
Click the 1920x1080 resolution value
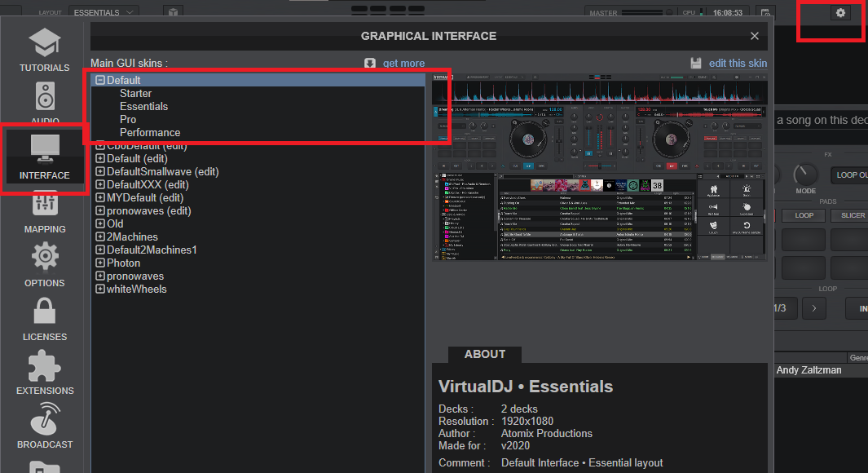click(527, 421)
